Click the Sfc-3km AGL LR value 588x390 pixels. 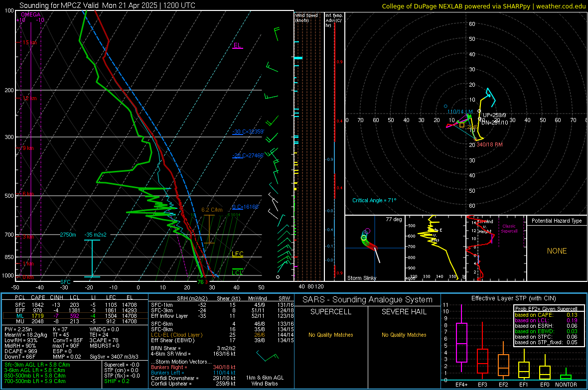(37, 365)
